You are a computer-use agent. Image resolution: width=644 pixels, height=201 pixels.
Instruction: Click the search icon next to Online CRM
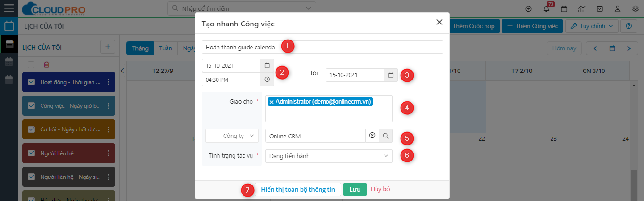[x=385, y=136]
